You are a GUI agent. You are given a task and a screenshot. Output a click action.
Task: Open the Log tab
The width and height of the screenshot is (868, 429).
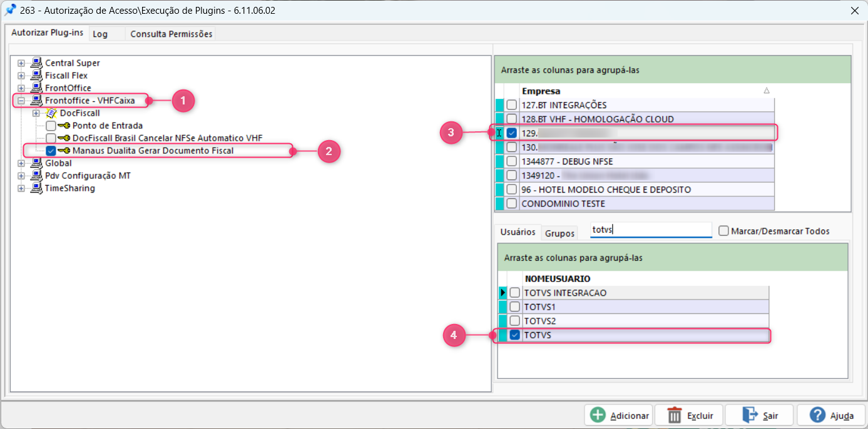[100, 34]
